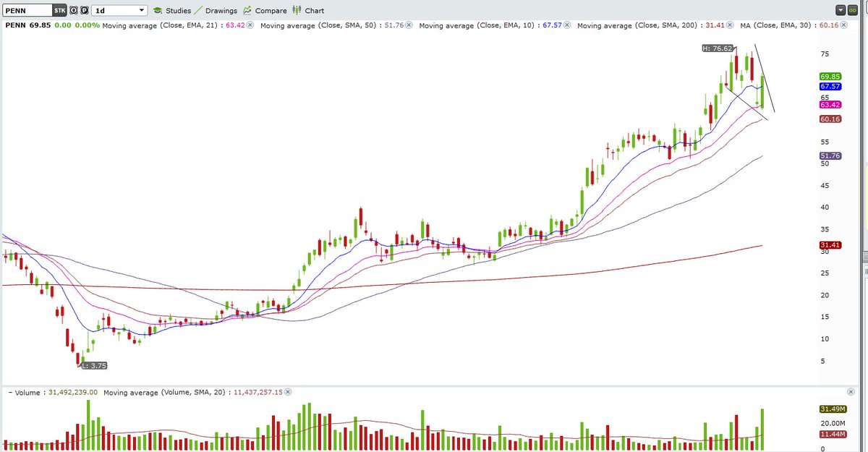Image resolution: width=868 pixels, height=452 pixels.
Task: Click the first round icon after STK
Action: [74, 11]
